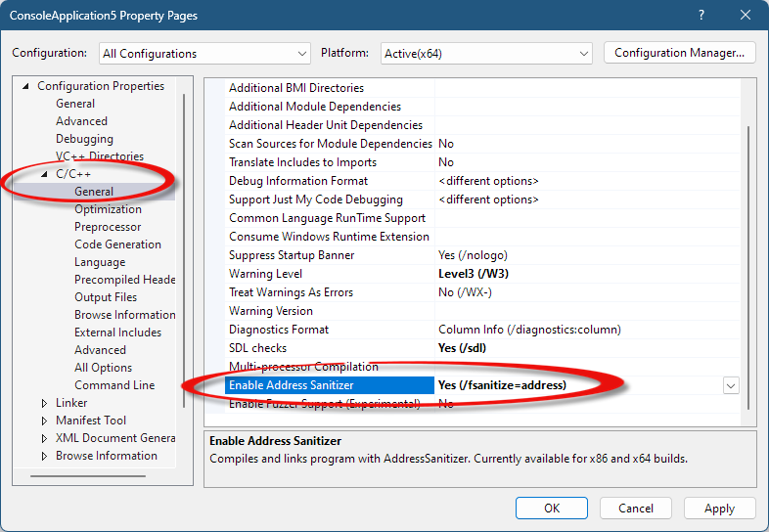
Task: Select the All Options page
Action: (103, 368)
